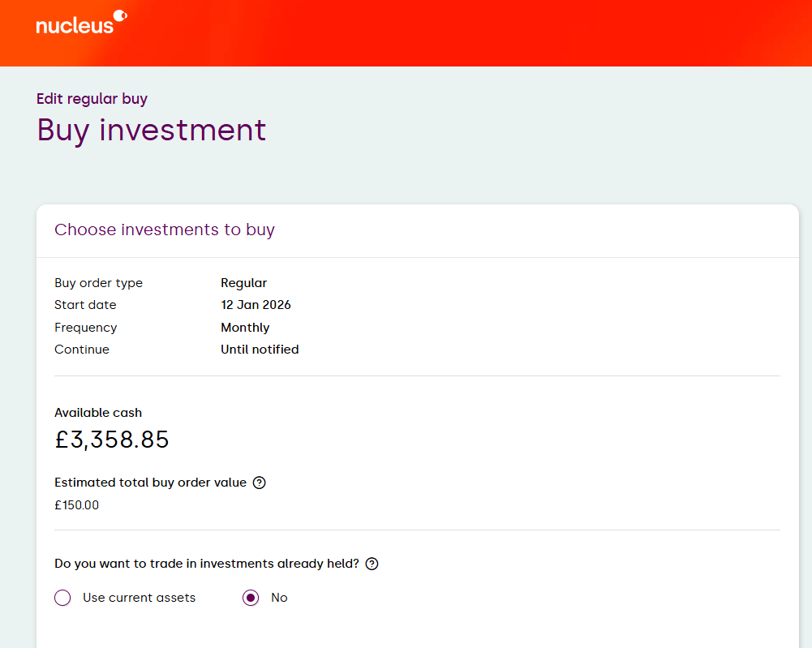
Task: Click the 12 Jan 2026 start date
Action: click(x=256, y=305)
